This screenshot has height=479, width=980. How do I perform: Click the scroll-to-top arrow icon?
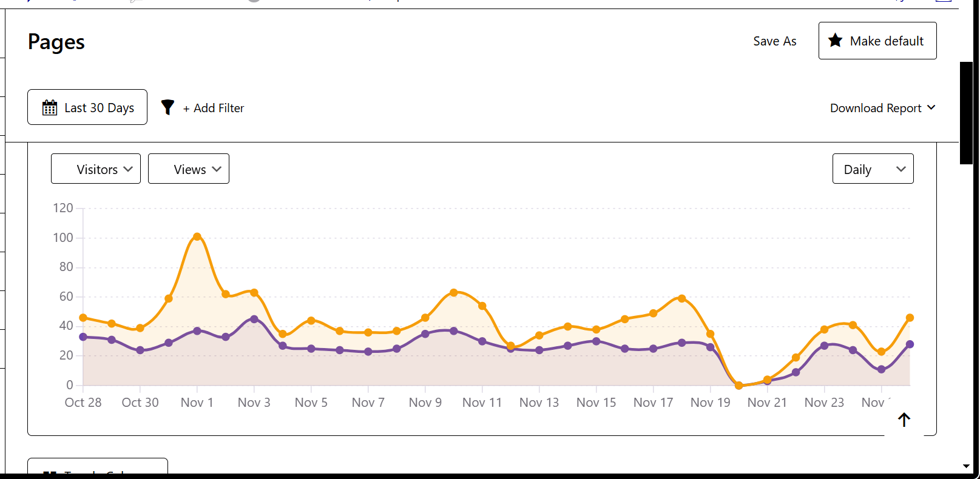coord(904,419)
